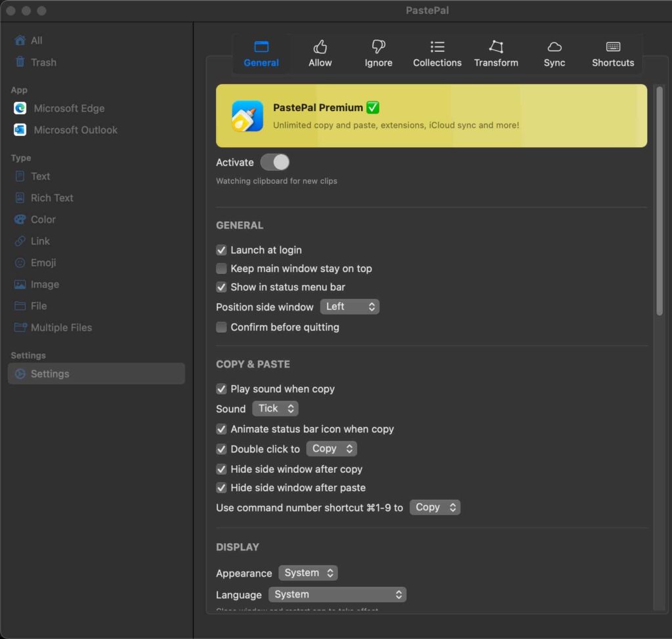
Task: Switch to the Transform tab
Action: tap(496, 54)
